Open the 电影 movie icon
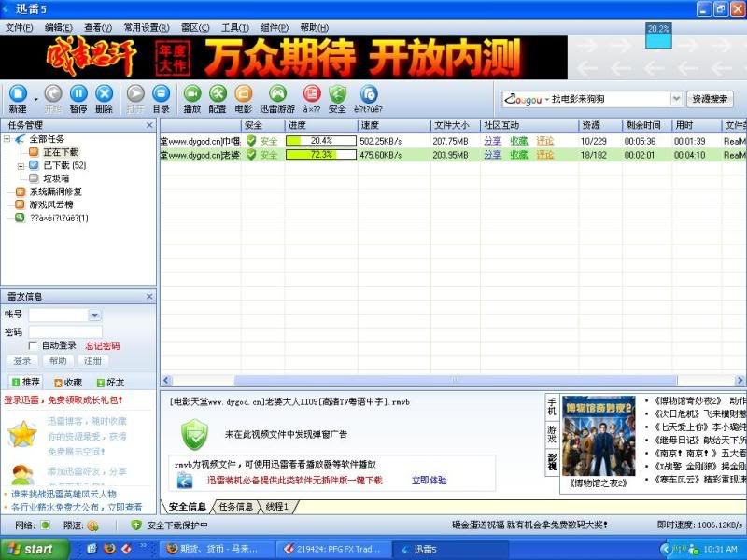This screenshot has width=747, height=560. coord(243,93)
